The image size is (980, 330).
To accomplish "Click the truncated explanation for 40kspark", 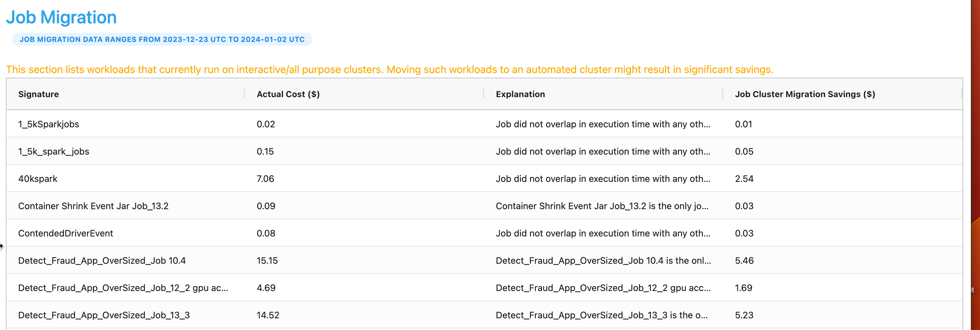I will 603,179.
